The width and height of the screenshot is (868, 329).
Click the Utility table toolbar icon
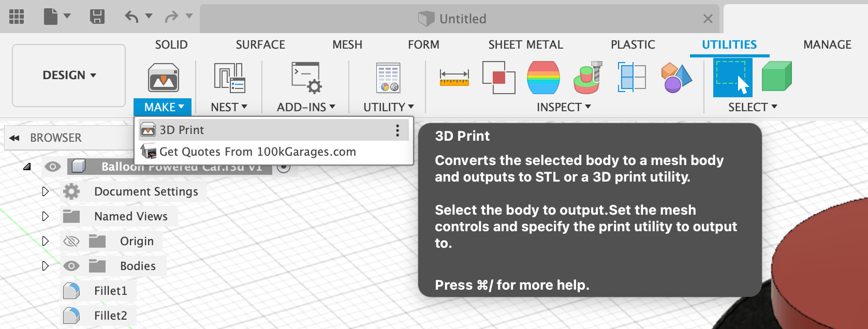click(388, 78)
